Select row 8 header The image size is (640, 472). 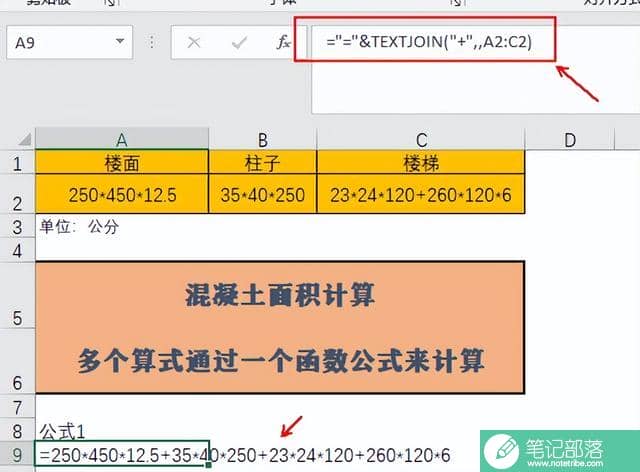click(x=17, y=430)
